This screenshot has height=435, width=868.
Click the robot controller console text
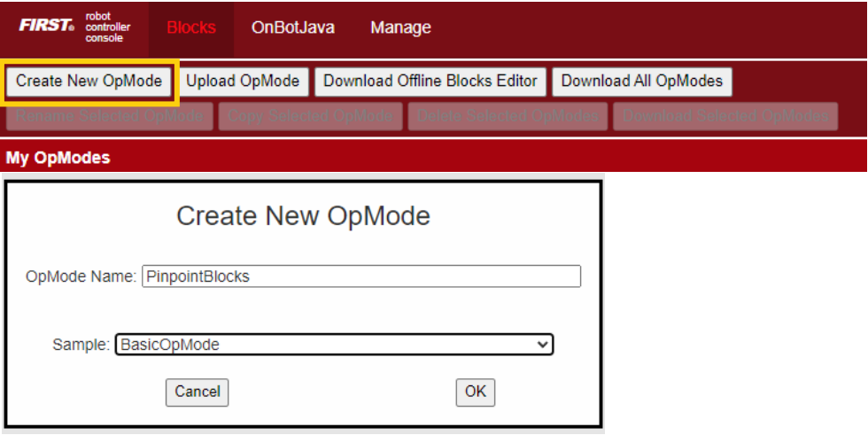[x=108, y=27]
